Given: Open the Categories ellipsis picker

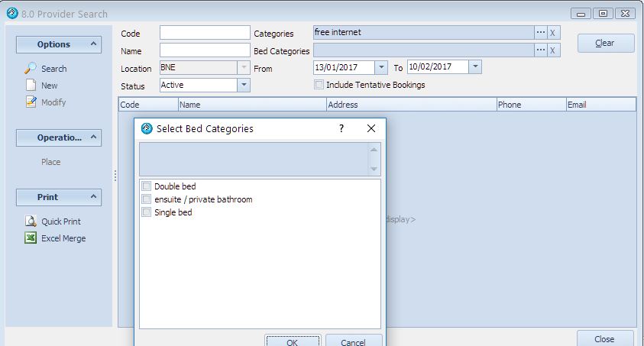Looking at the screenshot, I should pos(540,33).
